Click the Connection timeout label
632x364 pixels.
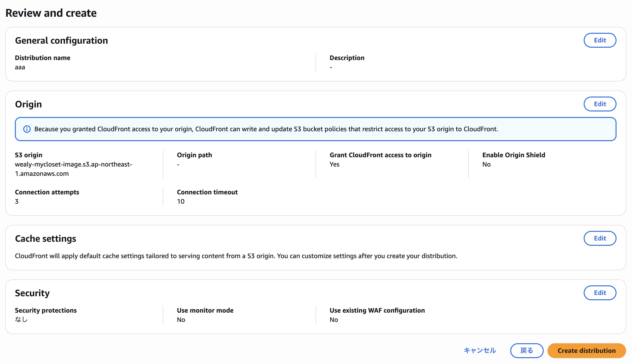point(207,192)
